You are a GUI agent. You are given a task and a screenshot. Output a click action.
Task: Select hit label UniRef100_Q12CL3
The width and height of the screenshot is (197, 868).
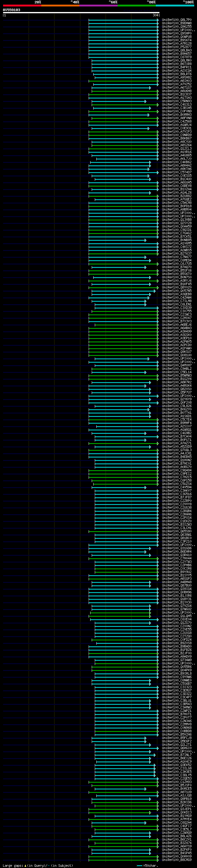(176, 149)
